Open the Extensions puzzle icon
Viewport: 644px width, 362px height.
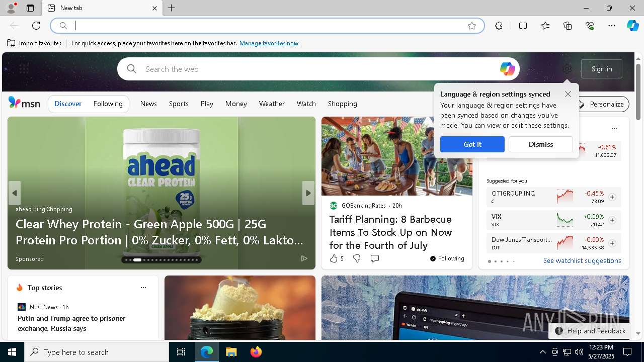(x=499, y=26)
